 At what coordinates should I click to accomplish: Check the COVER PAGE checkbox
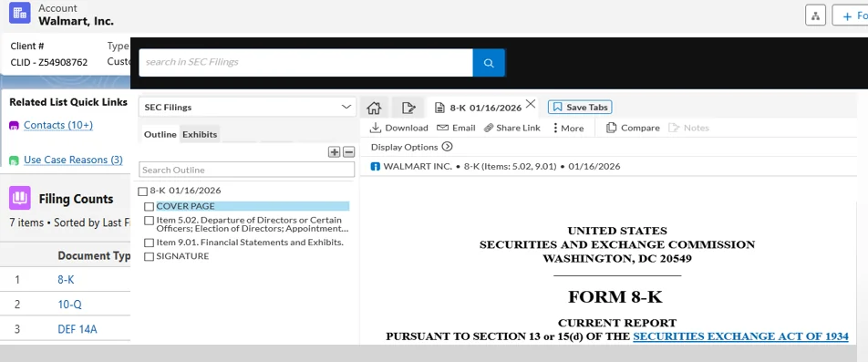tap(149, 206)
